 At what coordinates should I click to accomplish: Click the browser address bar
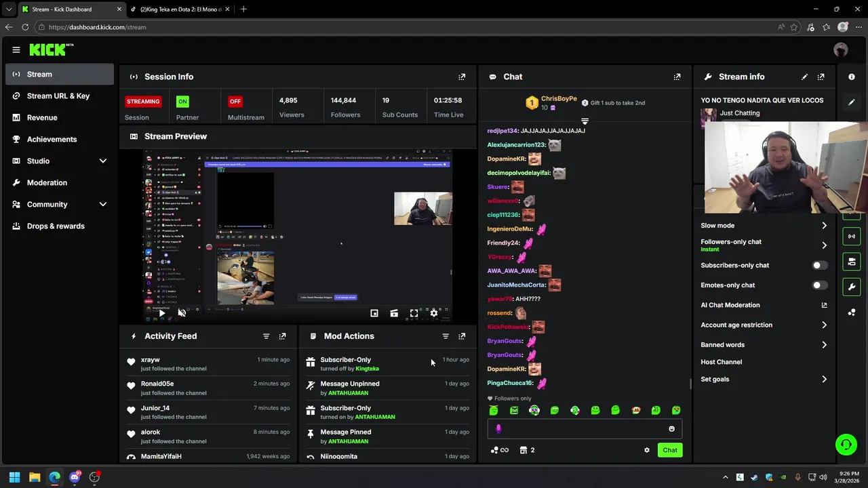(407, 27)
